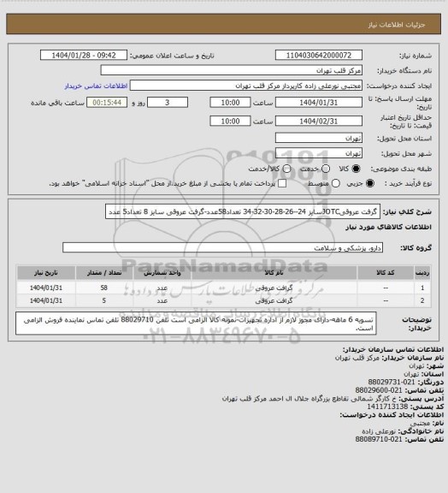Click the delivery city field تهران
The height and width of the screenshot is (493, 448).
[x=319, y=153]
